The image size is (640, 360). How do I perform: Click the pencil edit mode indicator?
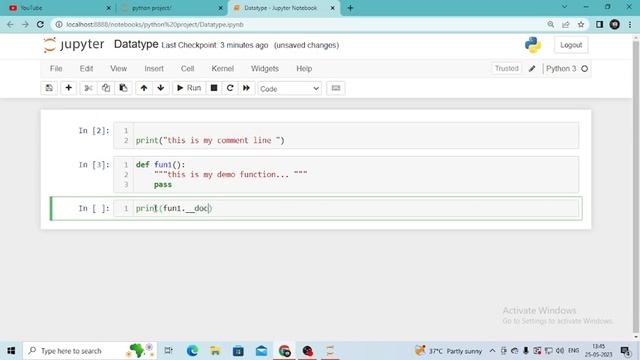(x=532, y=69)
